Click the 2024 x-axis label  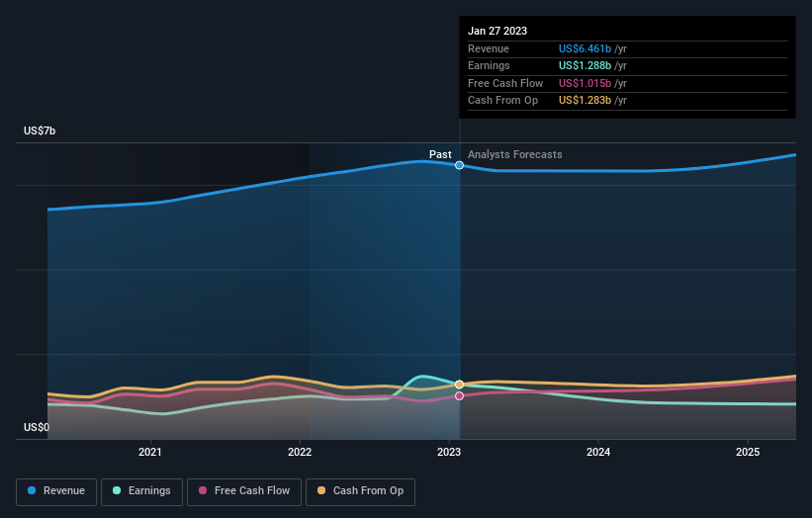598,453
